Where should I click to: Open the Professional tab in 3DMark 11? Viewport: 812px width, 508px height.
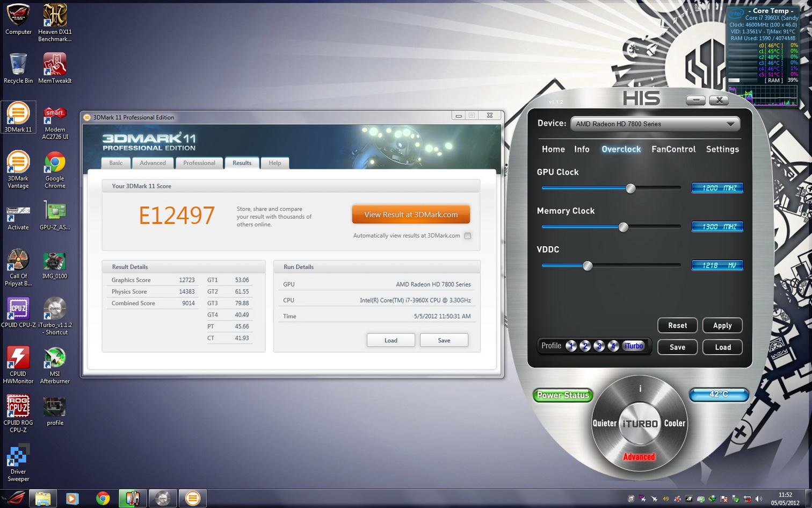pyautogui.click(x=199, y=163)
